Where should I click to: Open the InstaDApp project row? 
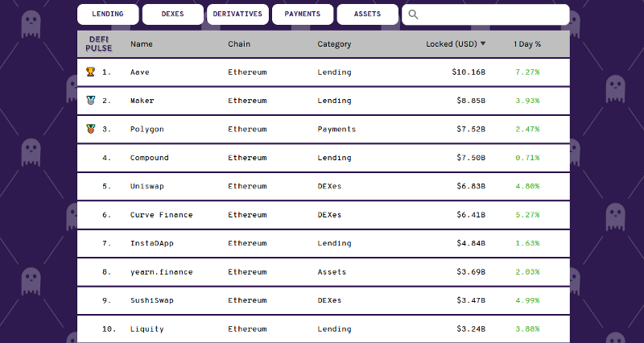click(324, 244)
